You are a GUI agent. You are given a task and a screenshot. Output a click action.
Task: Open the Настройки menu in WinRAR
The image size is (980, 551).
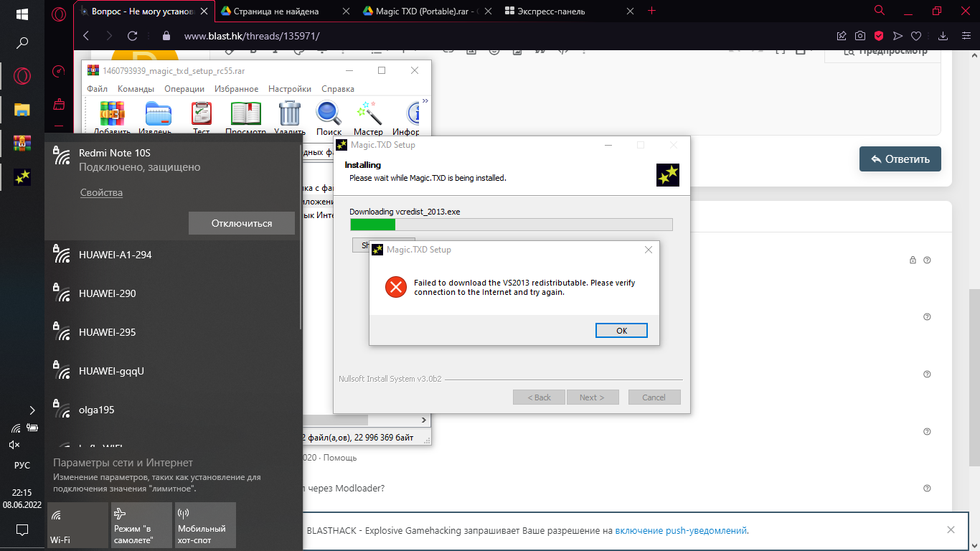pos(289,89)
